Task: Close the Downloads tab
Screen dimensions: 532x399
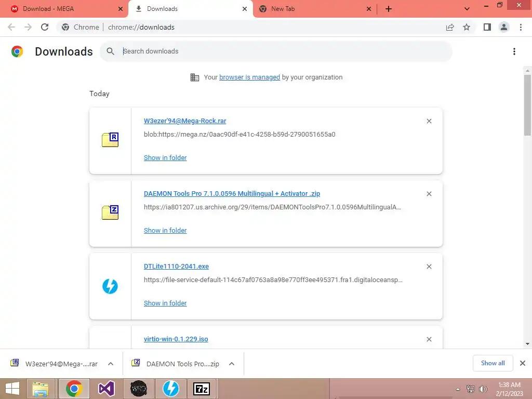Action: (x=245, y=9)
